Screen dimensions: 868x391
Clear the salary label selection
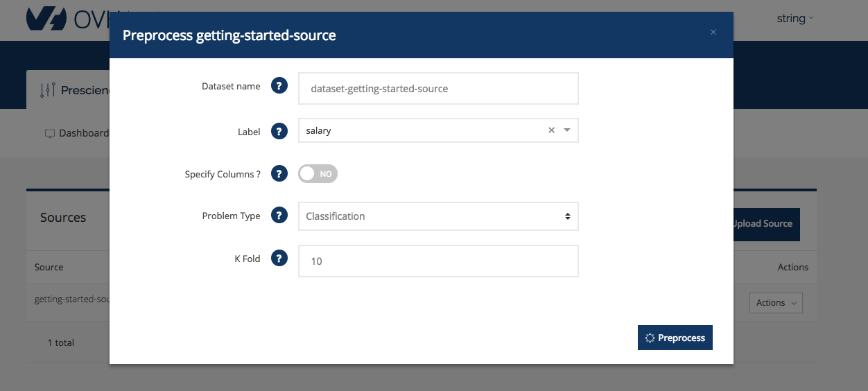click(x=551, y=130)
